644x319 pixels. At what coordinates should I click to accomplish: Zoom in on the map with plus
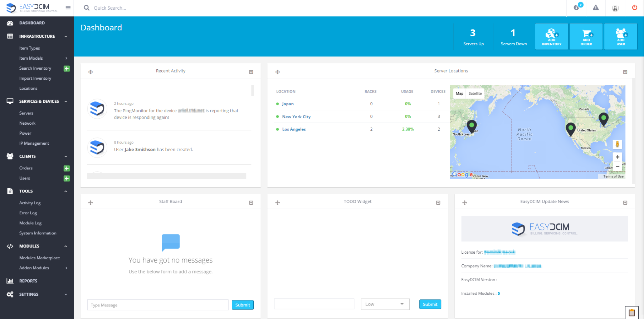(x=618, y=157)
